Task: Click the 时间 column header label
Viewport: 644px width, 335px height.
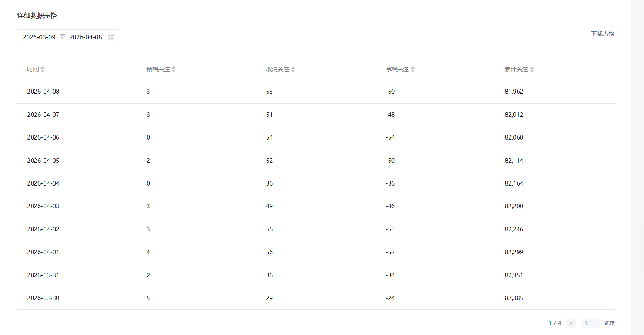Action: point(33,70)
